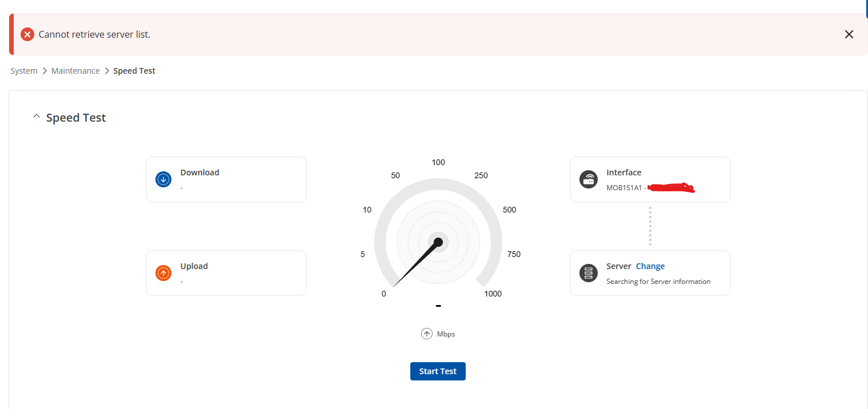Click the Change server link
Viewport: 868px width, 409px height.
click(650, 266)
